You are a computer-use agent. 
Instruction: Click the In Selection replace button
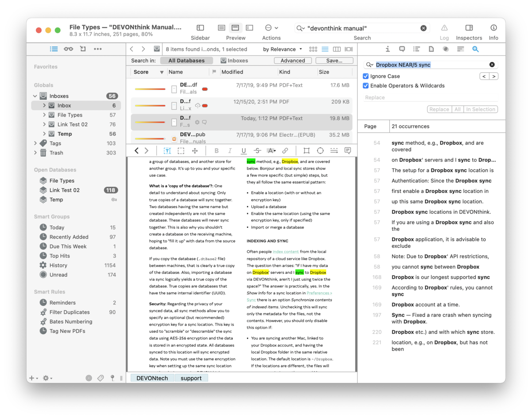pyautogui.click(x=480, y=109)
